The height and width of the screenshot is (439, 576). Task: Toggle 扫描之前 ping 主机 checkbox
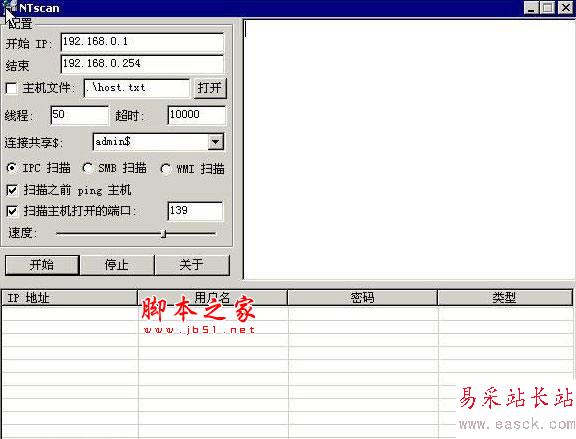coord(12,190)
